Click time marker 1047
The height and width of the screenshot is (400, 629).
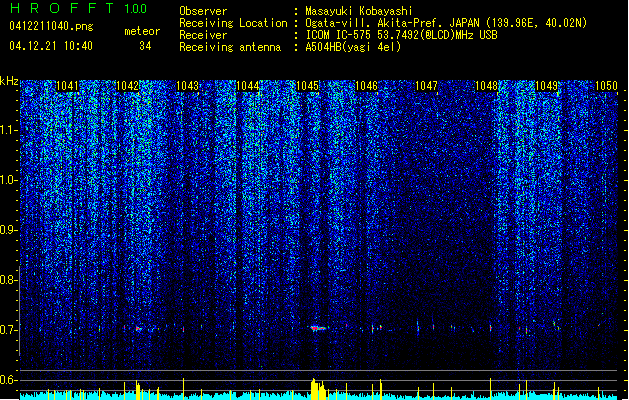click(x=426, y=86)
